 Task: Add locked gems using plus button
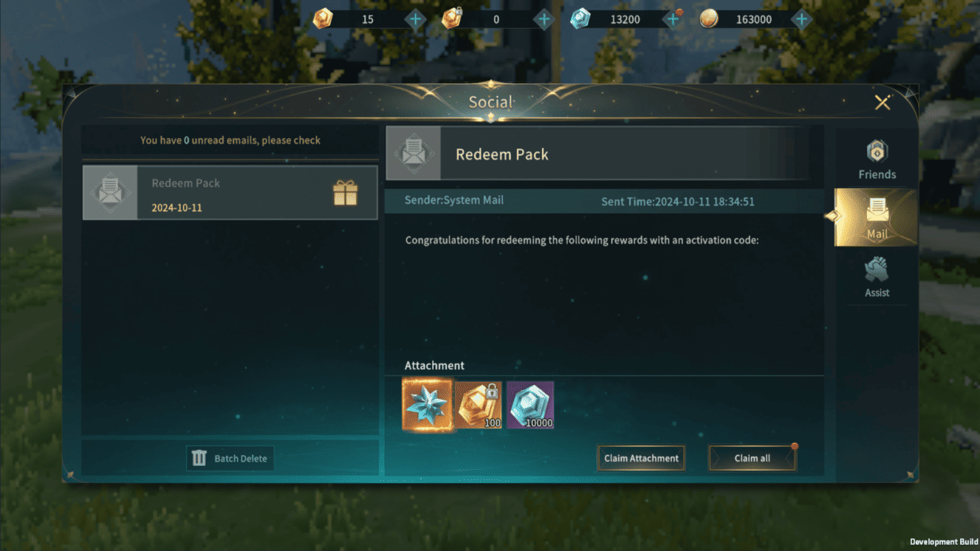coord(544,19)
